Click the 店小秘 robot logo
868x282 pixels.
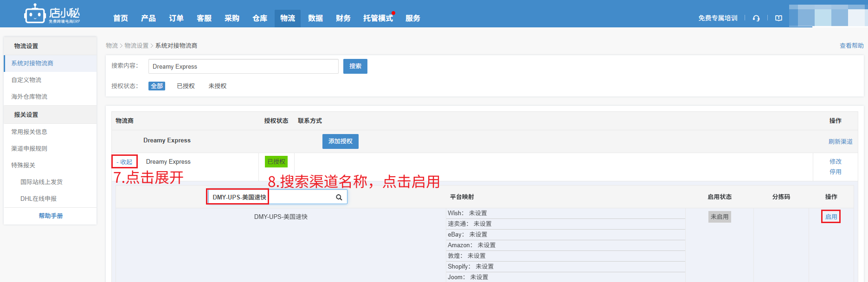coord(52,14)
